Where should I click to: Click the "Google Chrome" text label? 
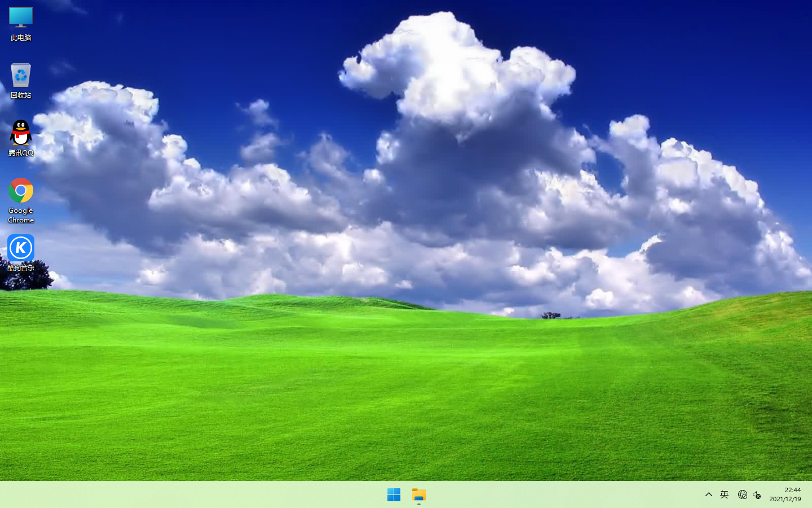click(21, 215)
